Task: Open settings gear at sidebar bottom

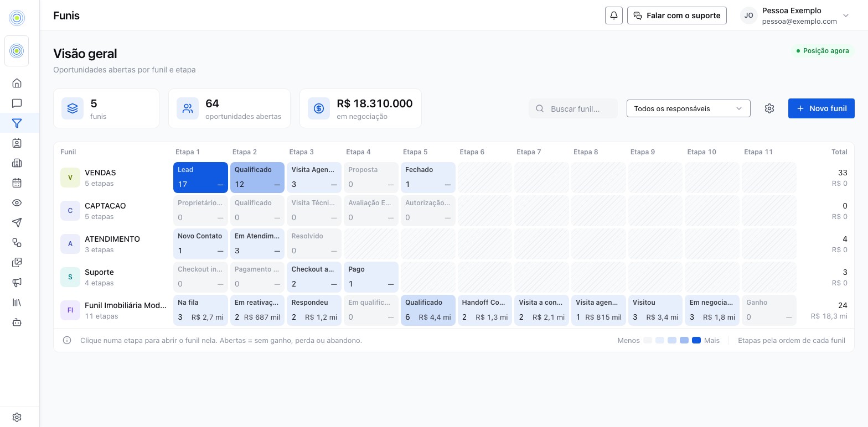Action: tap(17, 417)
